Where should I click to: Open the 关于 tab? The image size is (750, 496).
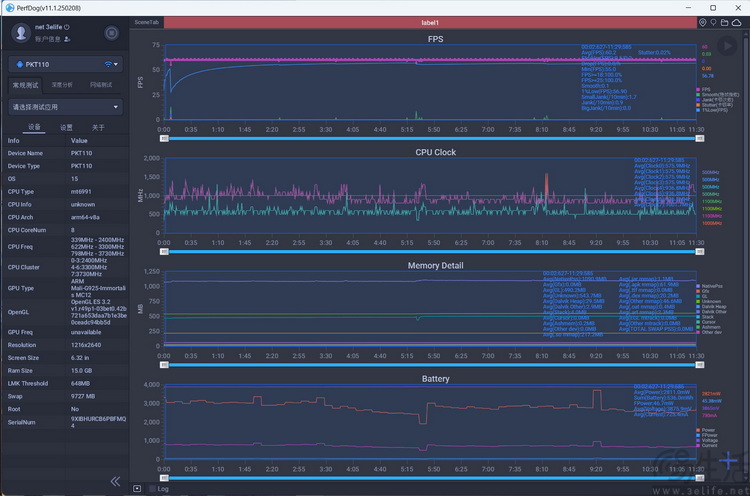tap(98, 128)
